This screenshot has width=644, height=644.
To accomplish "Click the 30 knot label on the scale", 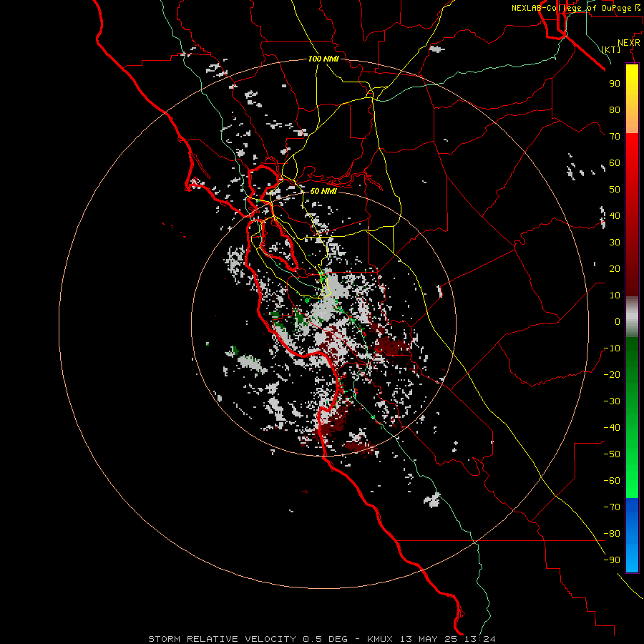I will click(615, 243).
